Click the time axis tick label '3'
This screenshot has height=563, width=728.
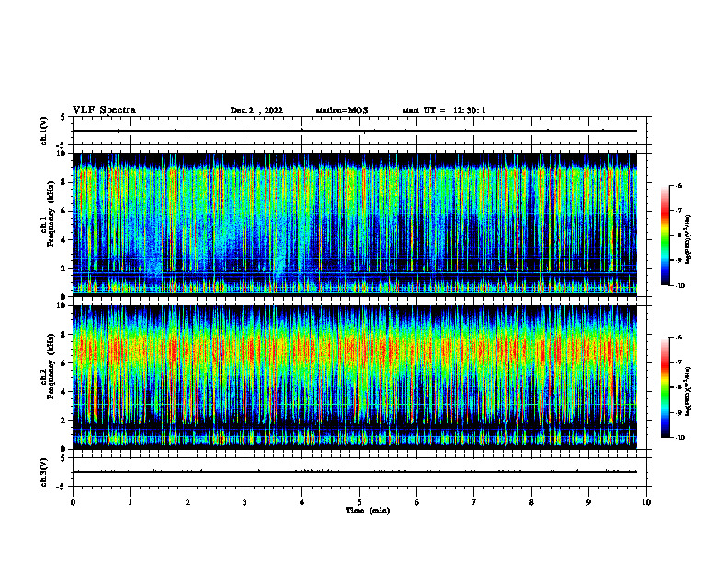pos(245,502)
